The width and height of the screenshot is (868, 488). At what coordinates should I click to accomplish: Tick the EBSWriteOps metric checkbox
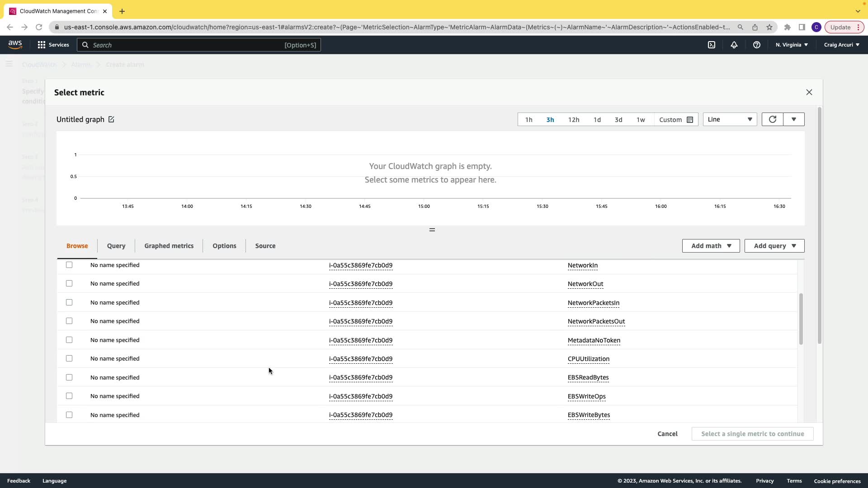[69, 396]
